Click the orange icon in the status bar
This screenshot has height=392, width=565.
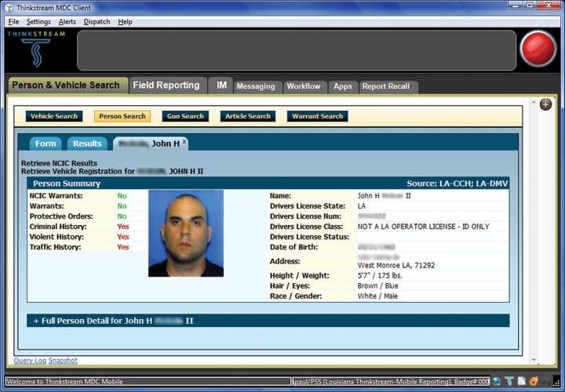[534, 382]
